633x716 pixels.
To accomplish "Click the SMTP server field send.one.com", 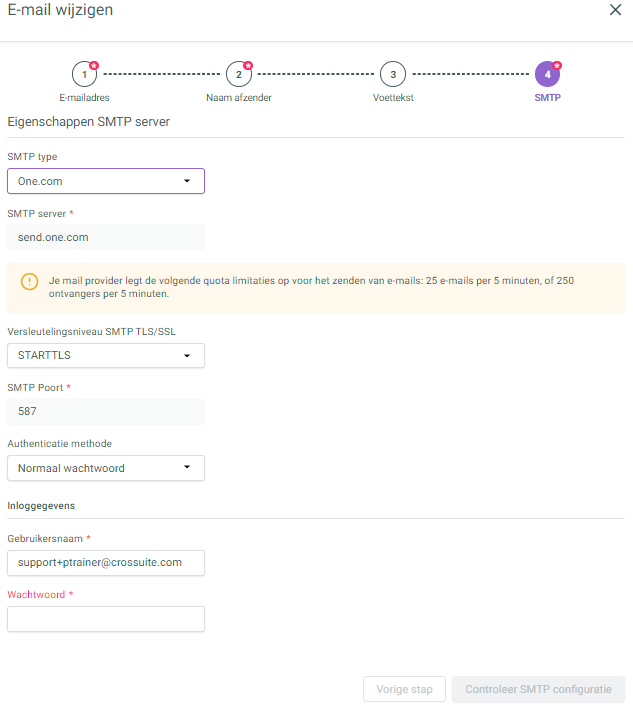I will [x=106, y=237].
